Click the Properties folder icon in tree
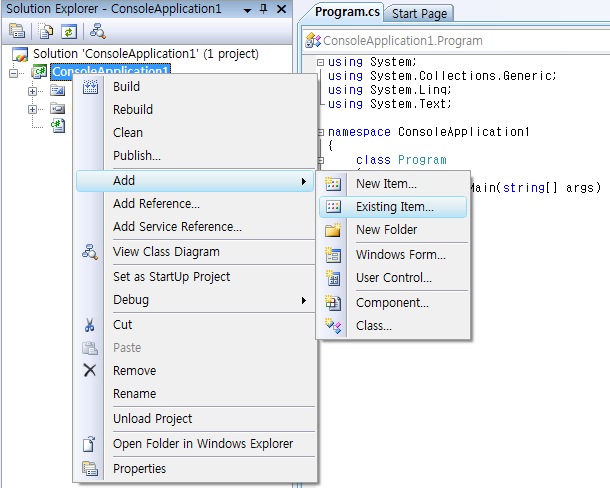This screenshot has width=610, height=488. [x=58, y=91]
